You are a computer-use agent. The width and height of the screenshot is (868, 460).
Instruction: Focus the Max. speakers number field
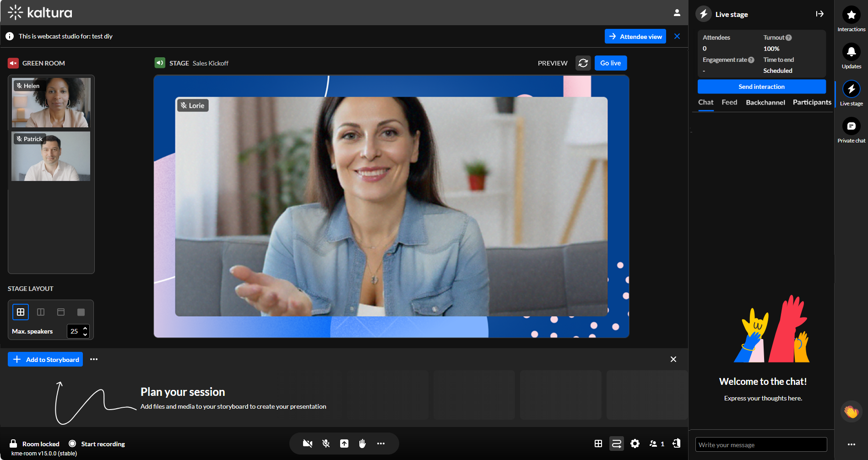tap(75, 331)
